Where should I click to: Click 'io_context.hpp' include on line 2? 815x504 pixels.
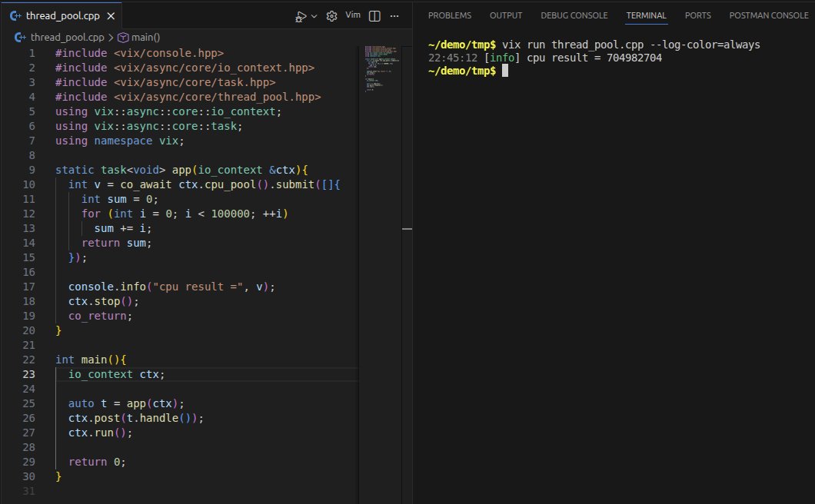(x=269, y=68)
